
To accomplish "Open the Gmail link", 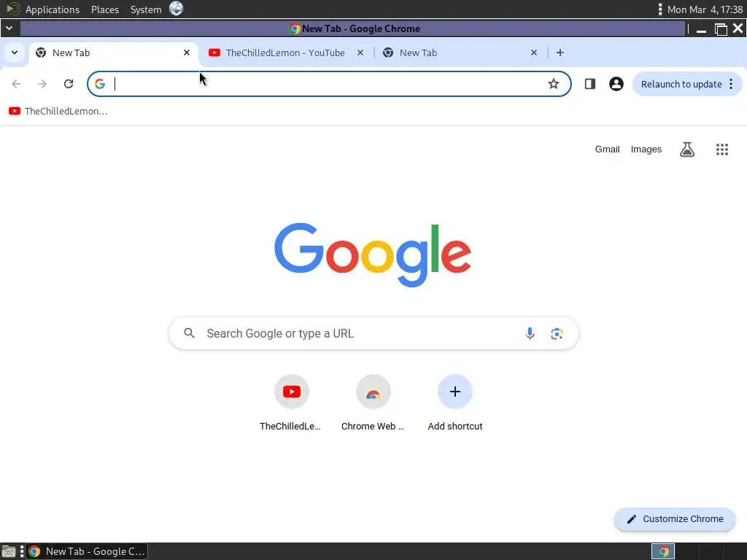I will pos(607,149).
